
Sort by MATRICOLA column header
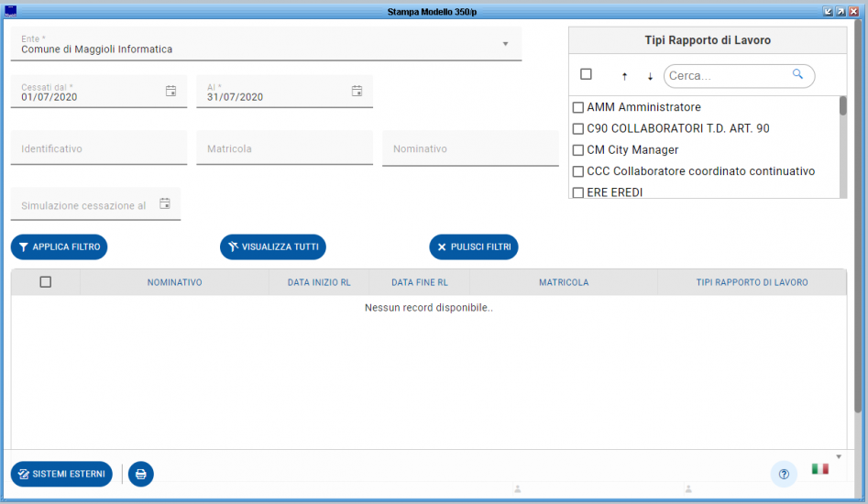[564, 282]
